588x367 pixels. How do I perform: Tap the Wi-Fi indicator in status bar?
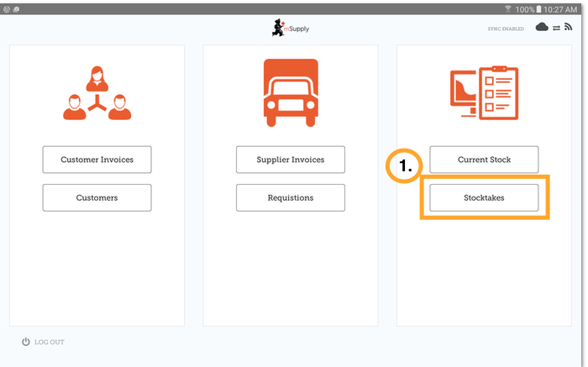tap(508, 8)
